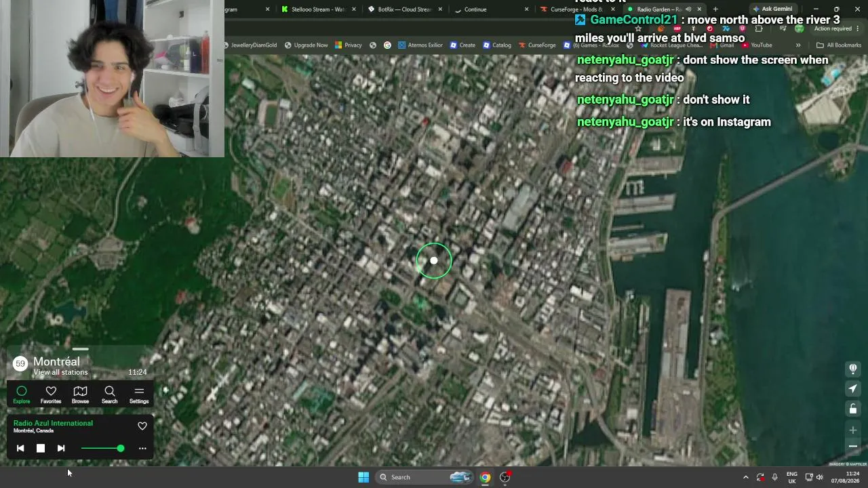The width and height of the screenshot is (868, 488).
Task: Click the sync tray icon with red dot
Action: 760,477
